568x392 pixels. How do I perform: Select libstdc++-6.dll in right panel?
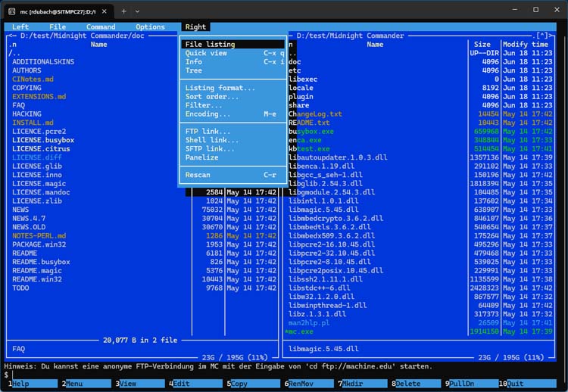[320, 288]
